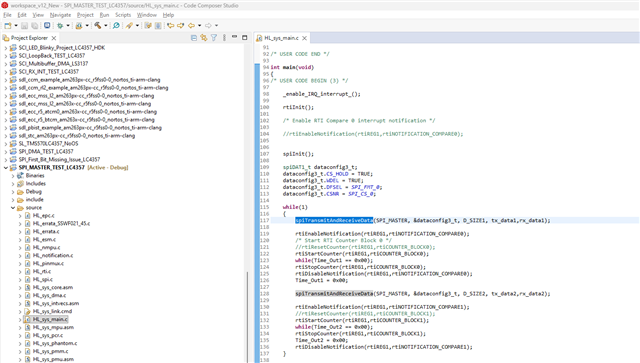Toggle Link with Editor in Project Explorer

coord(204,38)
